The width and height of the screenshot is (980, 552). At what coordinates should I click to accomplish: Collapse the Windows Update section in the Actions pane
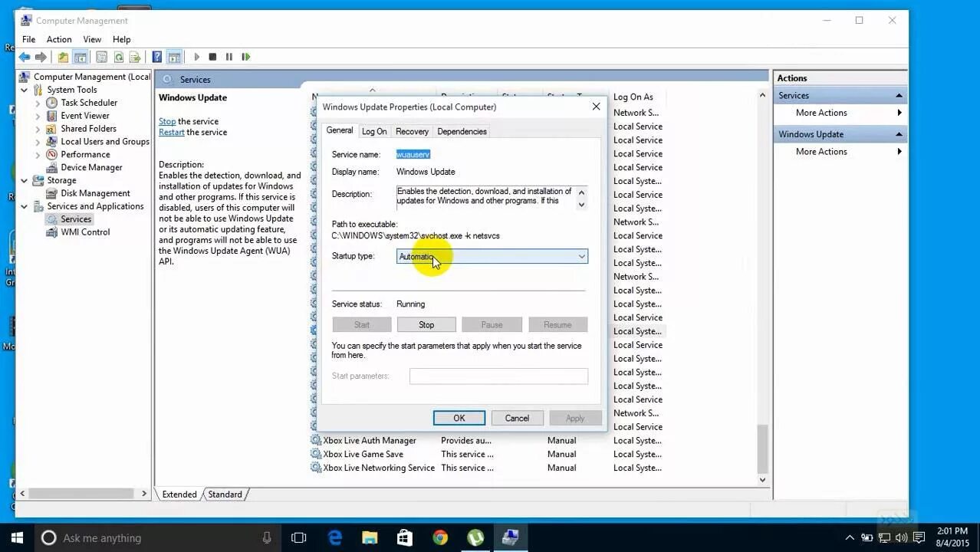(899, 134)
